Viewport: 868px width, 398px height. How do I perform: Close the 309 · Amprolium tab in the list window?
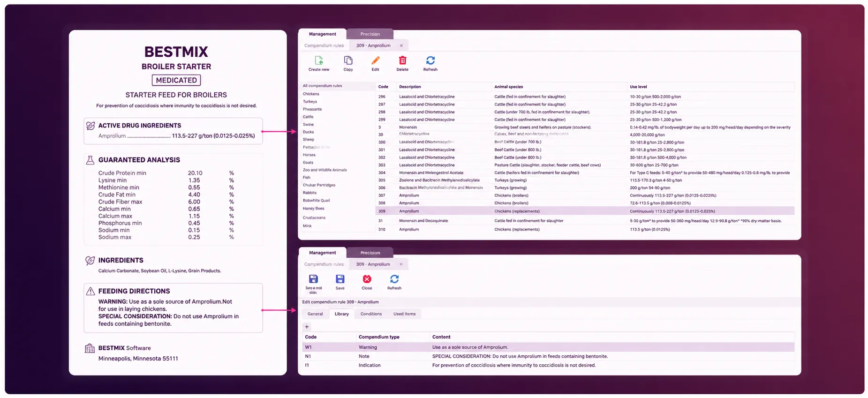(401, 45)
